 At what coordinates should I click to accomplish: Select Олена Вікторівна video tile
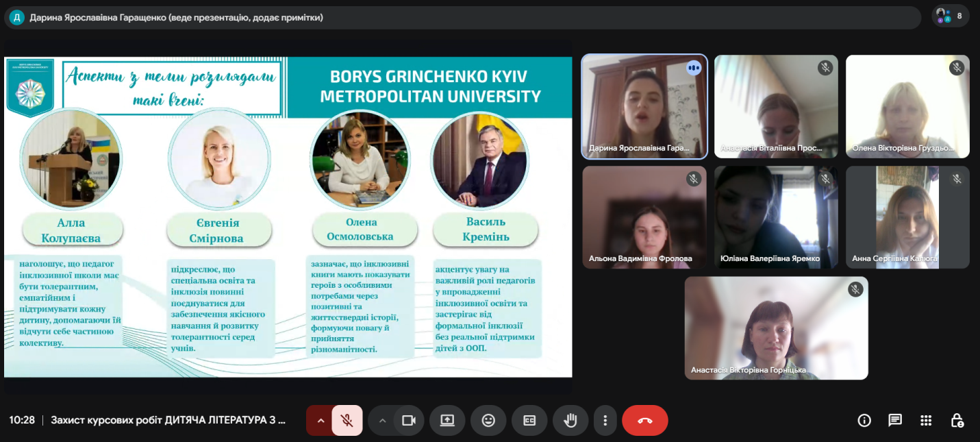907,107
